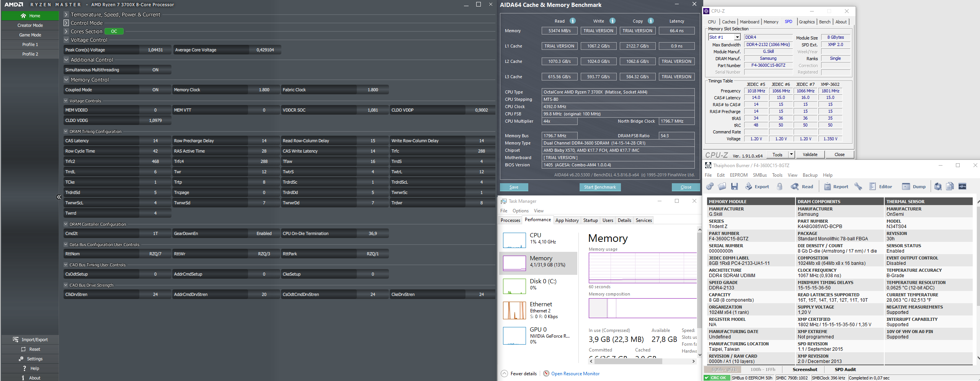Open the EEPROM menu in Thaiphoon Burner

point(738,175)
